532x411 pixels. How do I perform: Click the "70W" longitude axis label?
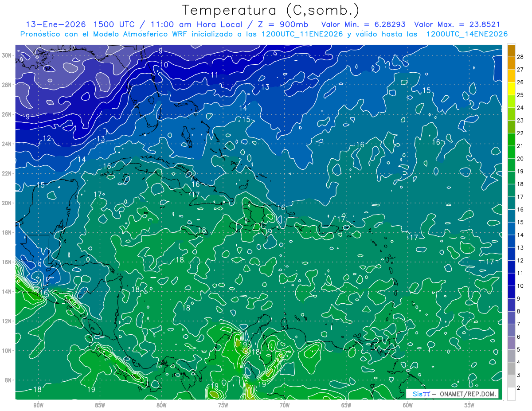285,405
